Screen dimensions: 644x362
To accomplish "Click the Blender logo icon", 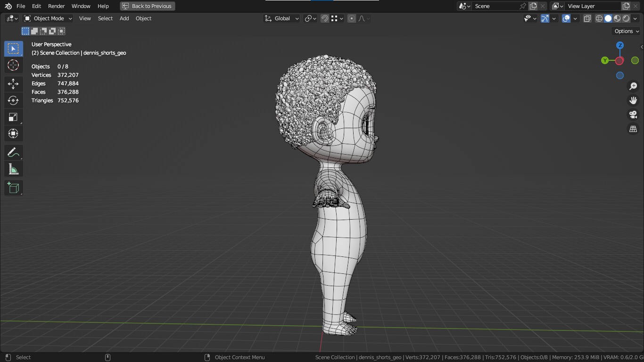I will click(x=8, y=6).
